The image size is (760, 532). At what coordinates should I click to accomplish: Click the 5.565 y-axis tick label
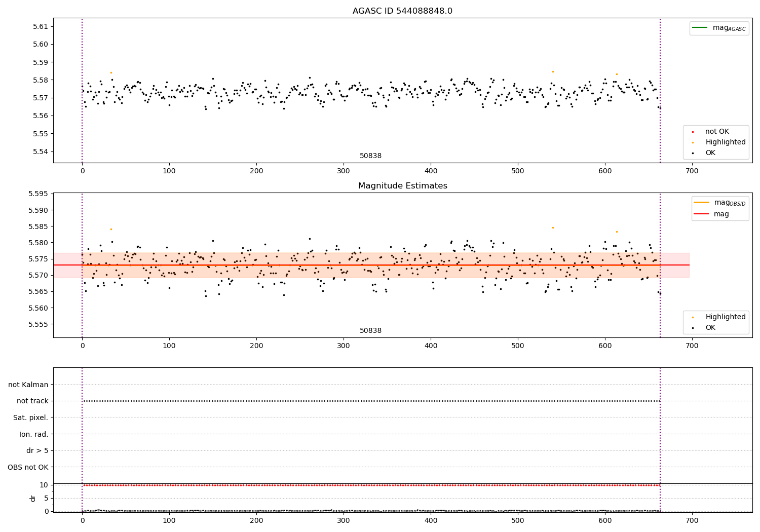pos(39,291)
